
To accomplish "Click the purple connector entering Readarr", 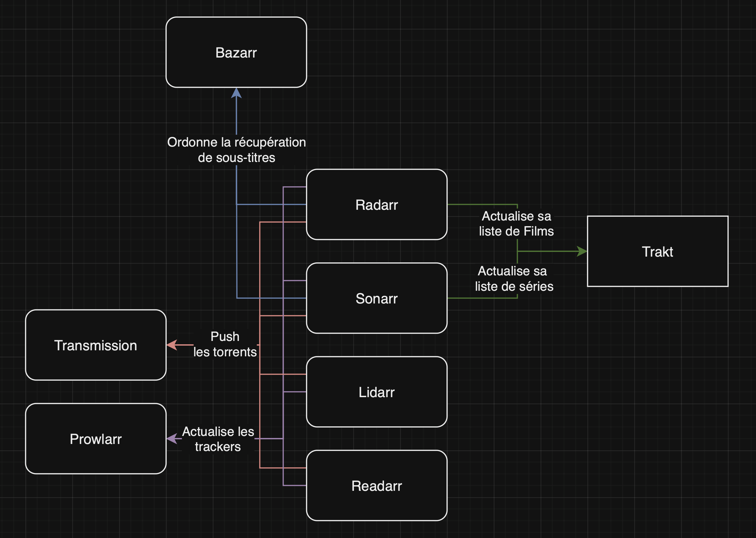I will pos(294,485).
